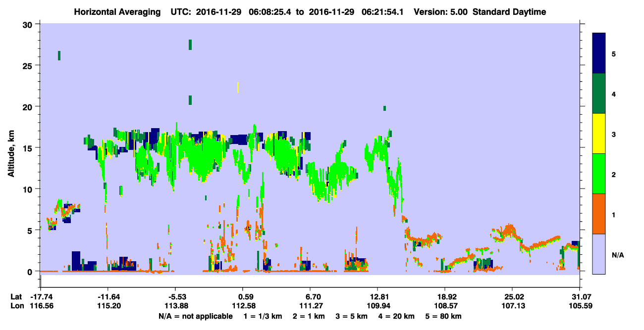Click longitude value 111.27
The image size is (644, 330).
[310, 306]
